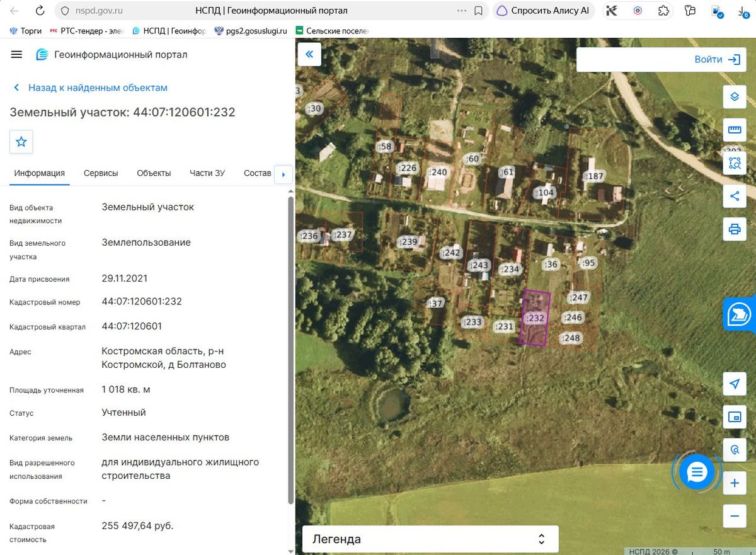Print the map using printer icon
The width and height of the screenshot is (756, 555).
(735, 229)
